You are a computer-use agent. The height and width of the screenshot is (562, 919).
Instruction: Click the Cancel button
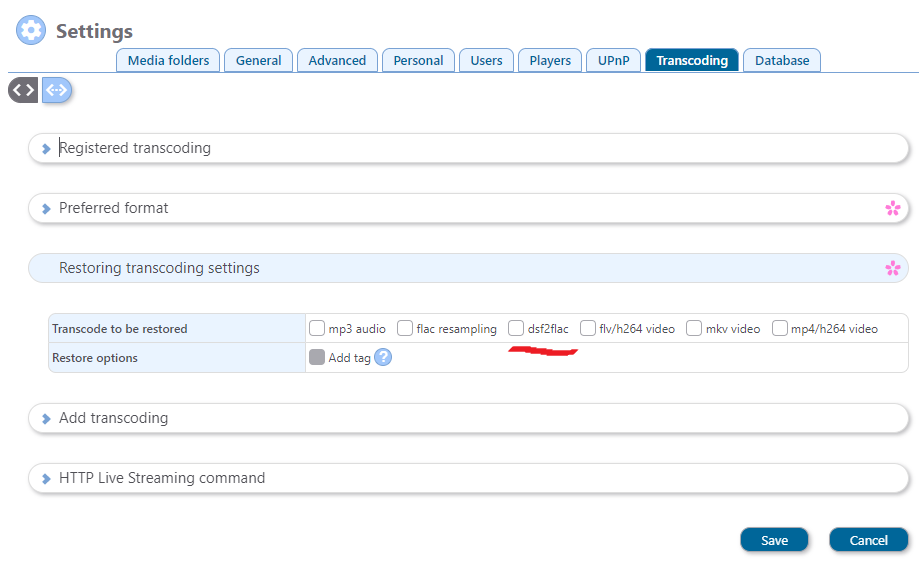coord(869,540)
